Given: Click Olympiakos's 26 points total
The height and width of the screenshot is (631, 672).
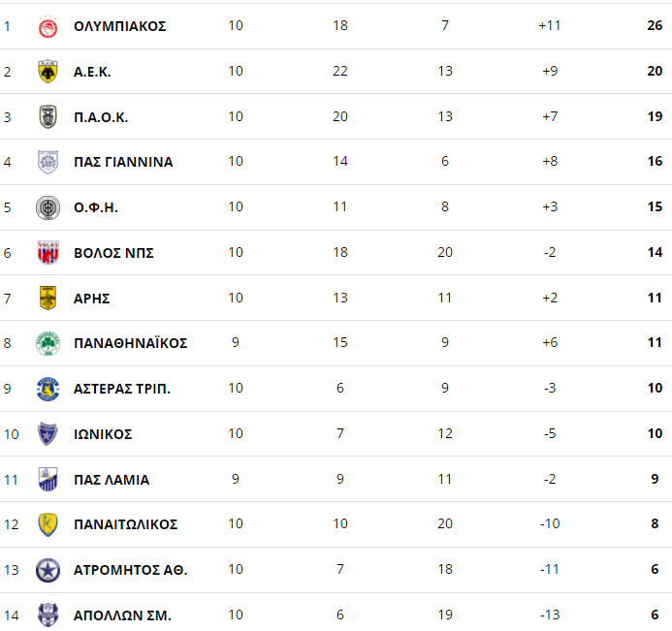Looking at the screenshot, I should pos(655,26).
